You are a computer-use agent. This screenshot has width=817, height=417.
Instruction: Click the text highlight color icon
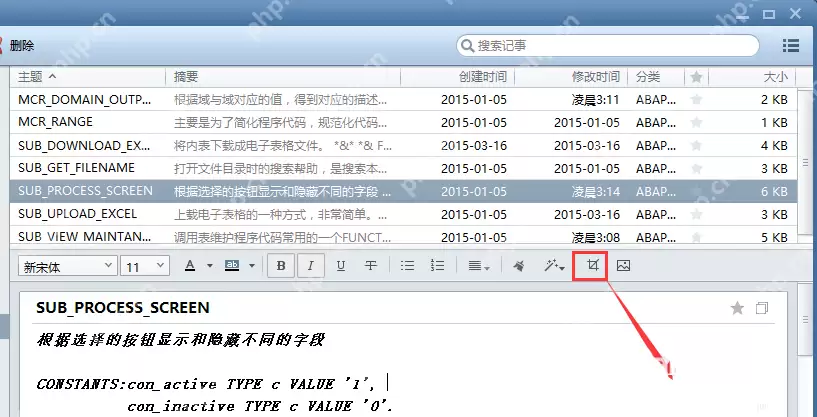(232, 266)
